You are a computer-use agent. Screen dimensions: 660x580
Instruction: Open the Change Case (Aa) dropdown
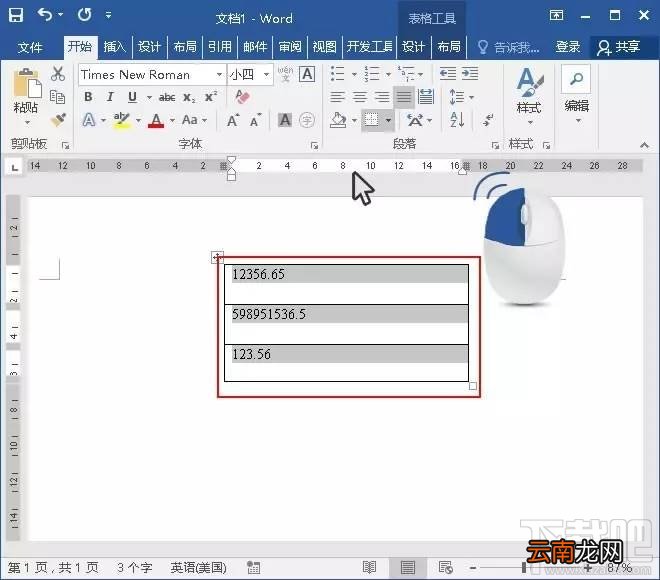pyautogui.click(x=194, y=120)
